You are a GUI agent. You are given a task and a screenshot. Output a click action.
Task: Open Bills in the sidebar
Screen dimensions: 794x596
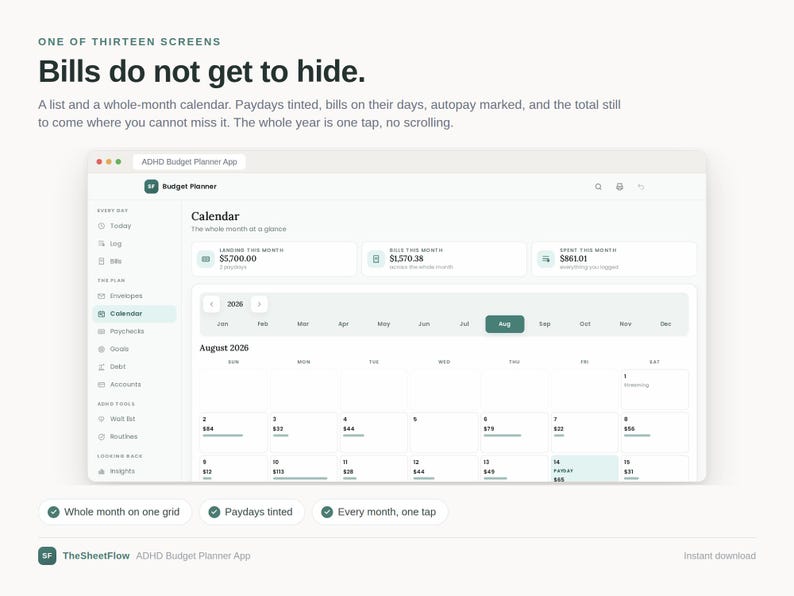(134, 261)
